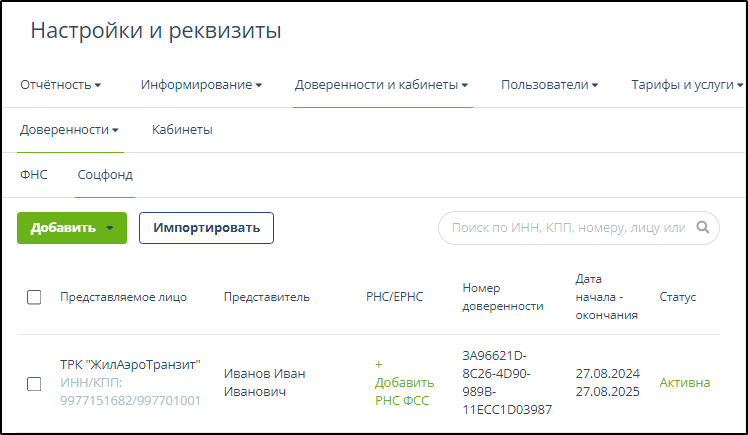Open the Тарифы и услуги menu
This screenshot has height=435, width=748.
click(686, 85)
